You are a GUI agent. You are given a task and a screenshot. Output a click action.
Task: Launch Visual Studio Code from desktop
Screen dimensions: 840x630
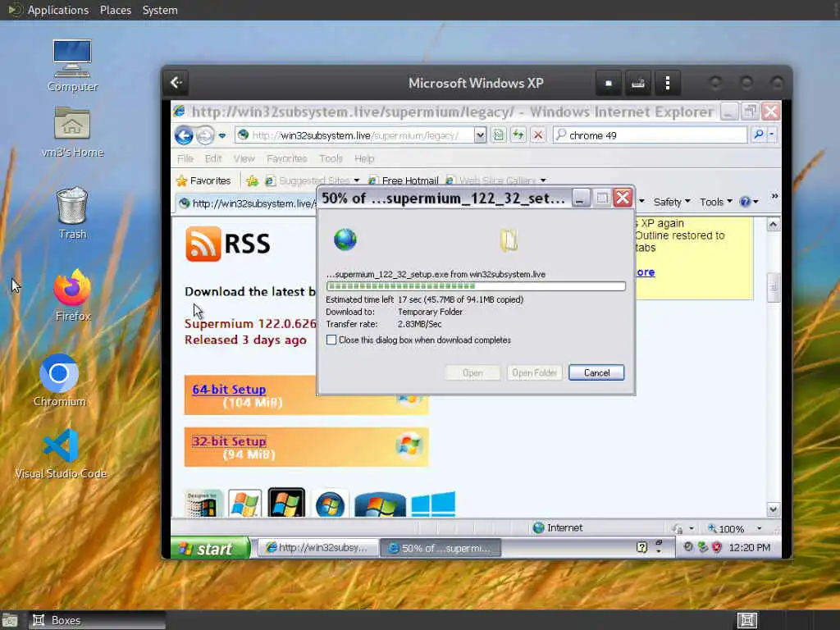[61, 453]
